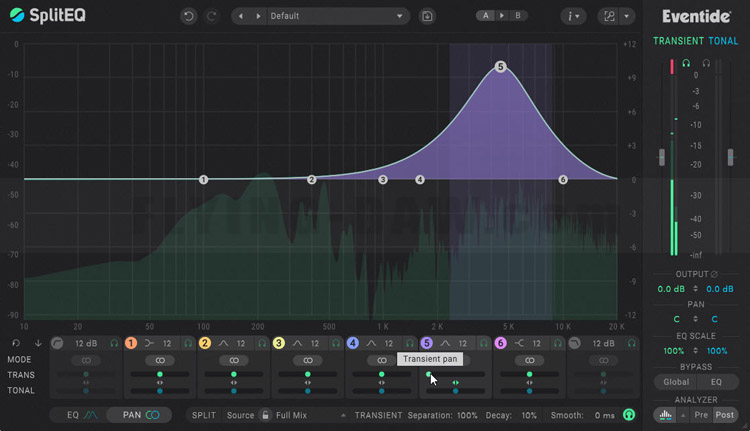Image resolution: width=750 pixels, height=431 pixels.
Task: Click the save preset icon
Action: point(427,16)
